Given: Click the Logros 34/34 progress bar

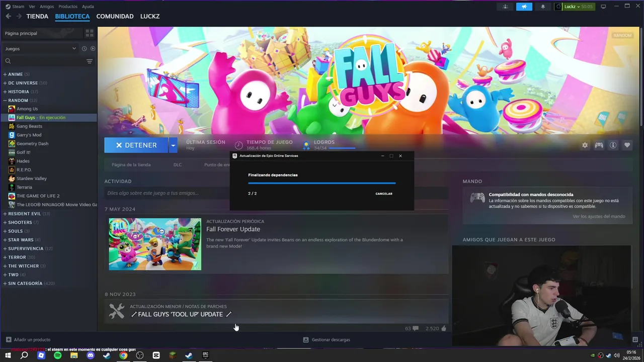Looking at the screenshot, I should point(342,148).
